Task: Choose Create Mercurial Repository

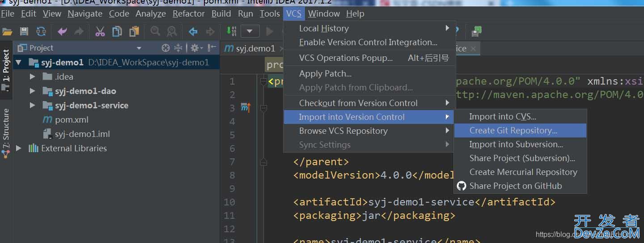Action: coord(520,172)
